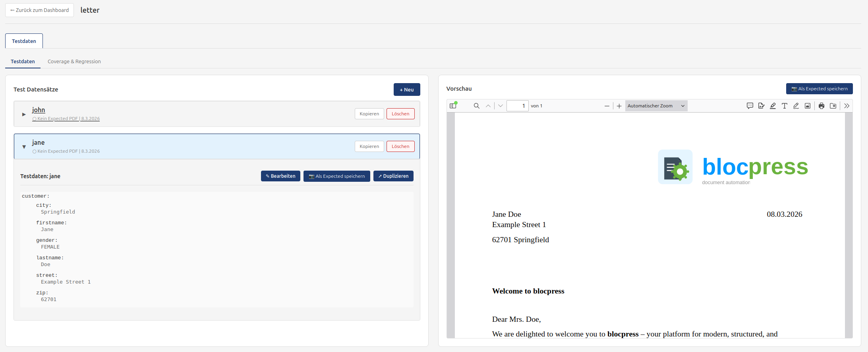The width and height of the screenshot is (868, 352).
Task: Go to next PDF page
Action: coord(501,106)
